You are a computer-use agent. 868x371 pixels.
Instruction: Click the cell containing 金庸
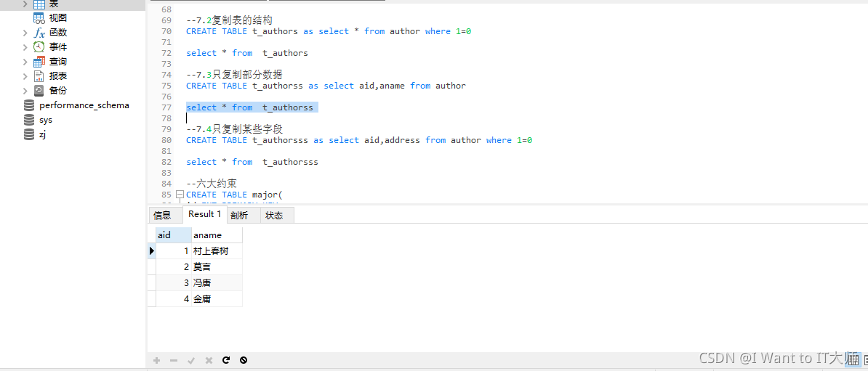[x=217, y=299]
